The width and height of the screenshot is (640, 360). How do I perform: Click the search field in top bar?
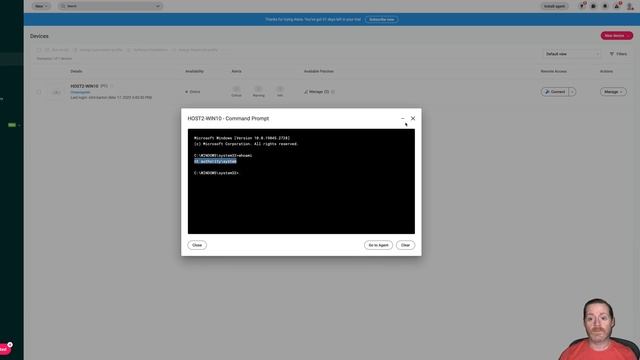(x=110, y=6)
